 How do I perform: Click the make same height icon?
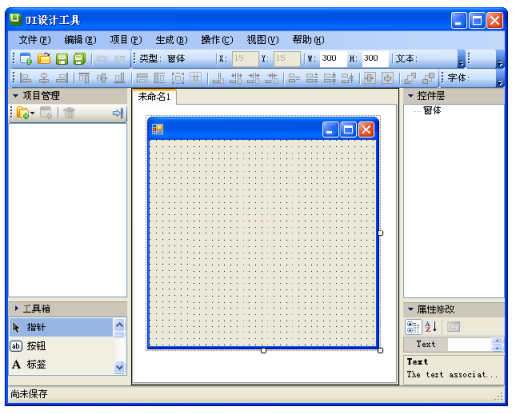tap(159, 78)
